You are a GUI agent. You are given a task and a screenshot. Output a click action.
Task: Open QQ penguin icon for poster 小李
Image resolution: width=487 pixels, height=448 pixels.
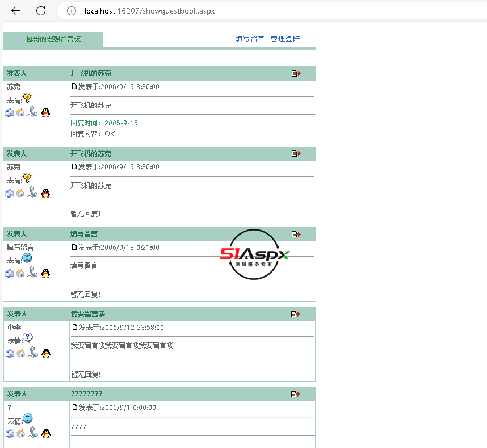[x=46, y=353]
